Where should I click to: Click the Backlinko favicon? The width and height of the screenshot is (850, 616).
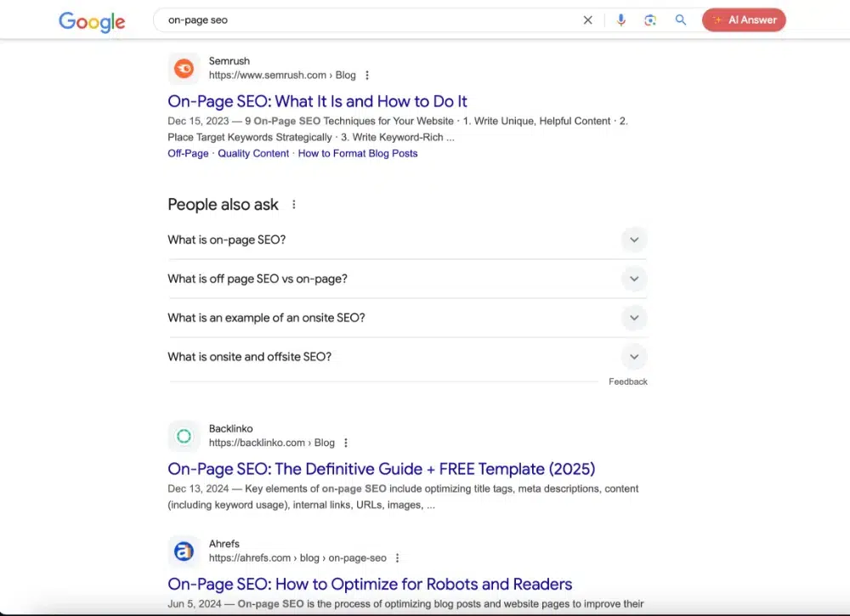[184, 436]
